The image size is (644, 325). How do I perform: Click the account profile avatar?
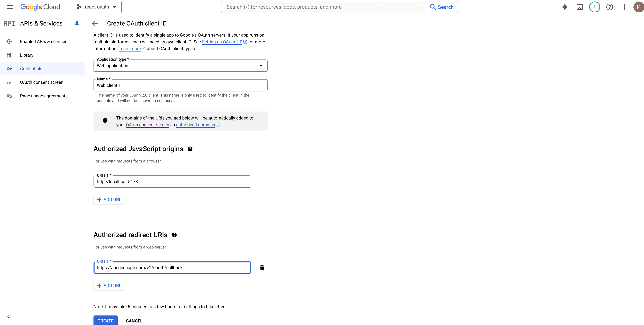(x=638, y=7)
